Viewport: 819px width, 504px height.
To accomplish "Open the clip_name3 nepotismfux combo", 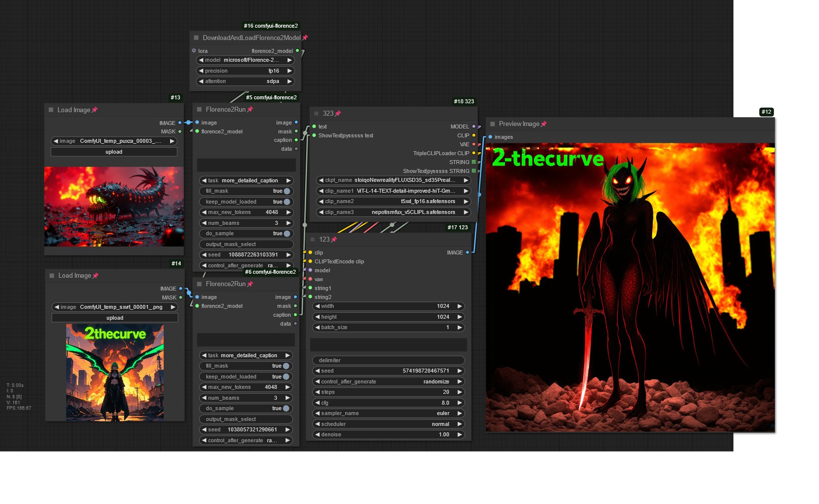I will [x=393, y=212].
